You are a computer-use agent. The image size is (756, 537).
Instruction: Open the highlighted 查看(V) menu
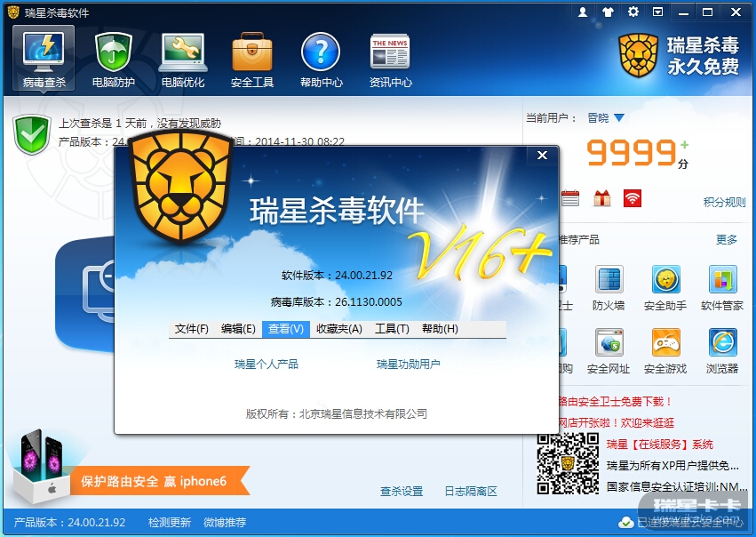coord(286,329)
